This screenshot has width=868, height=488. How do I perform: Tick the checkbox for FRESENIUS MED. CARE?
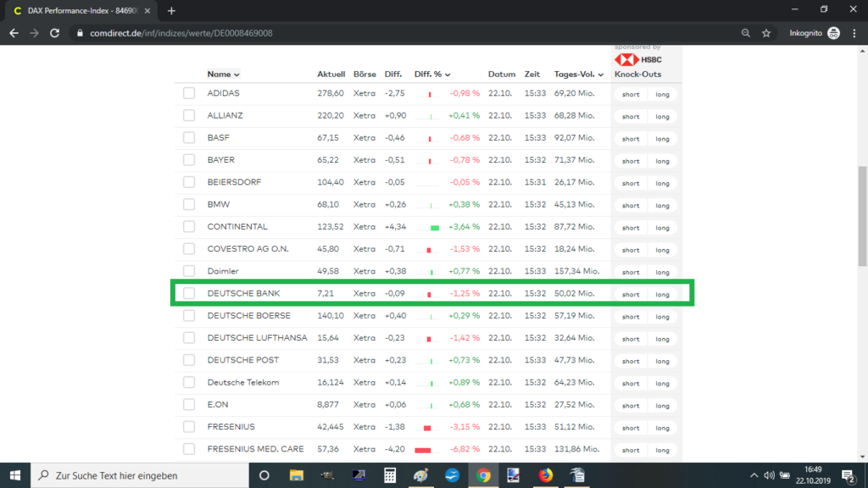(x=189, y=449)
